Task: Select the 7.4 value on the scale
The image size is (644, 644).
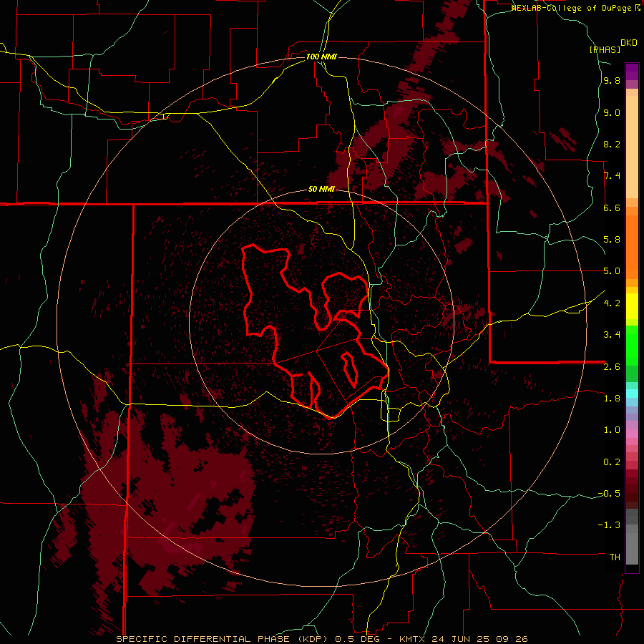Action: [x=612, y=176]
